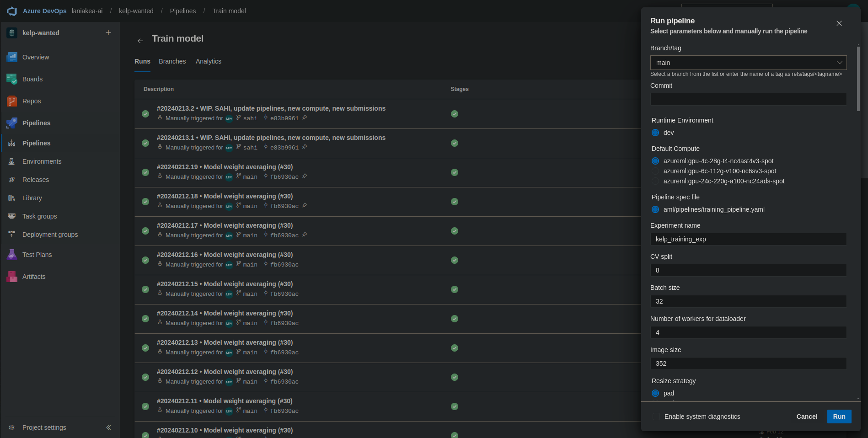Collapse the sidebar with double chevron
Viewport: 868px width, 438px height.
click(x=108, y=427)
